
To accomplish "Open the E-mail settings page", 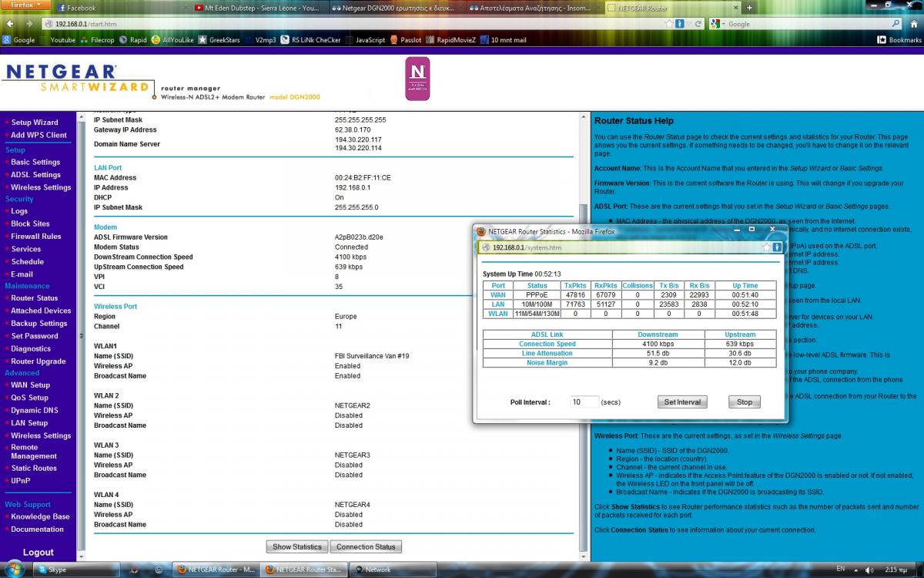I will click(x=22, y=274).
